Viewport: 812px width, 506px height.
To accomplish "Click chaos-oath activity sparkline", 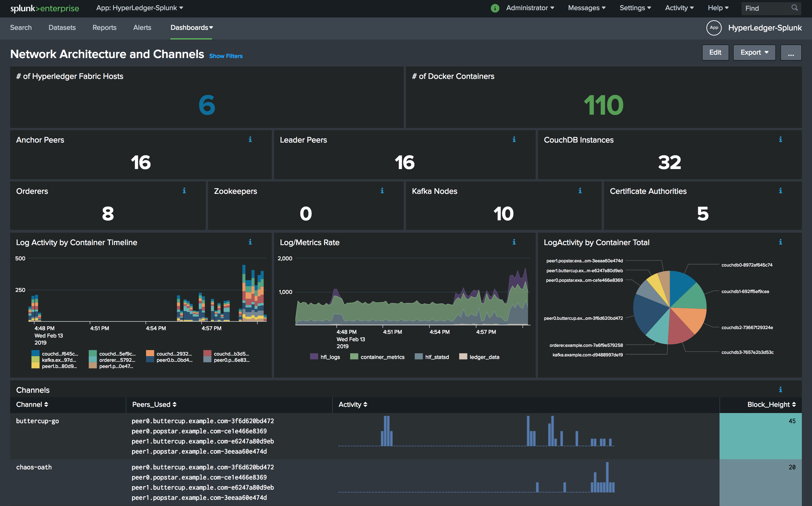I will tap(476, 477).
